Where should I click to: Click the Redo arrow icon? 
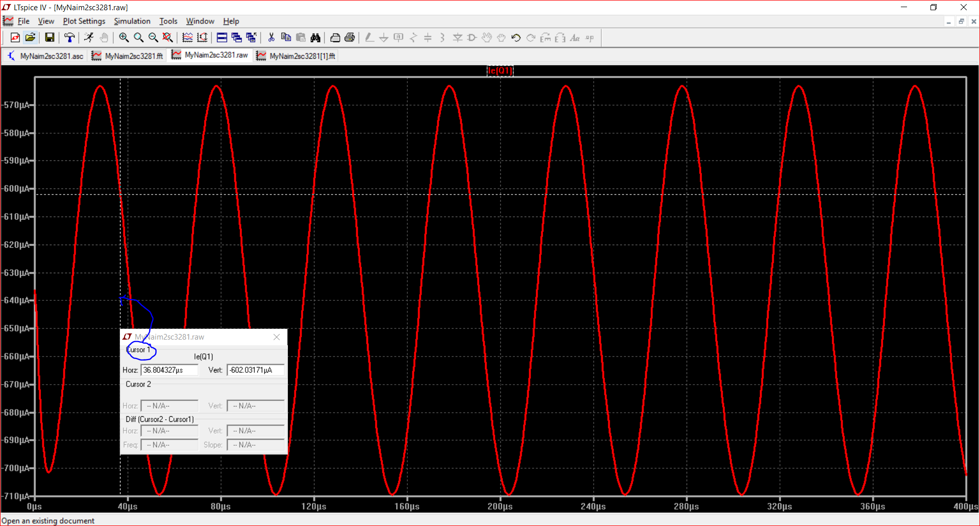pyautogui.click(x=531, y=37)
